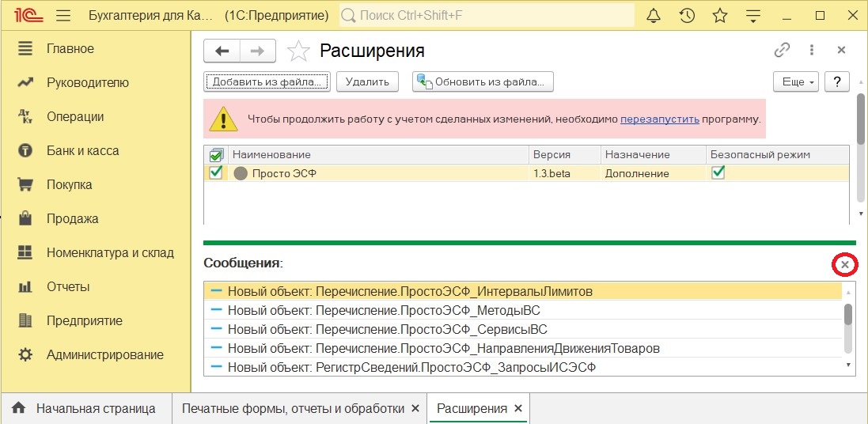
Task: Click the gray status circle by Просто ЭСФ
Action: 241,174
